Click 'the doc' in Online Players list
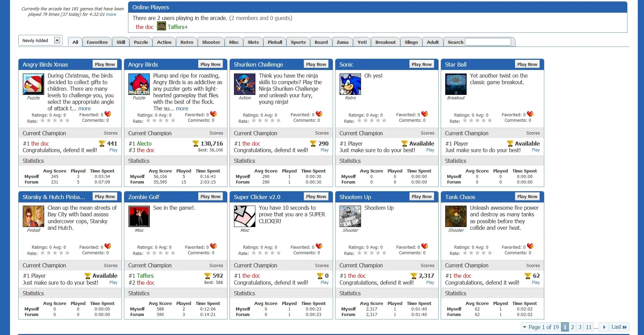 pos(144,27)
